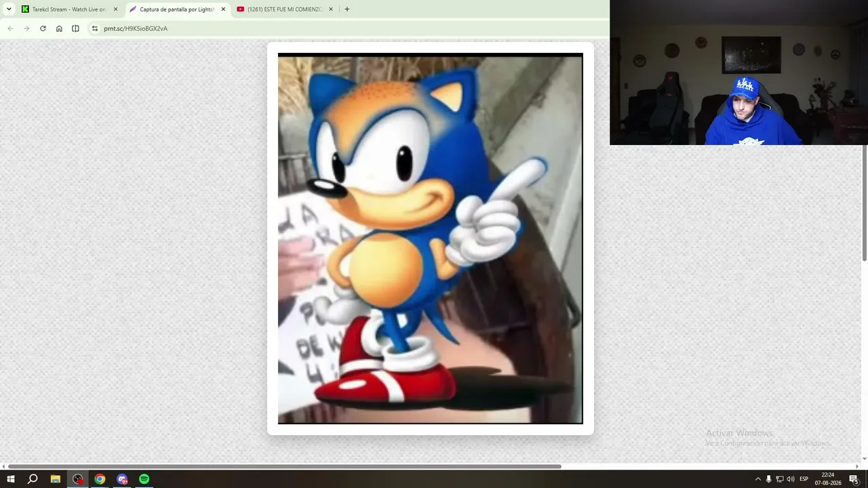Viewport: 868px width, 488px height.
Task: Show hidden system tray icons
Action: pyautogui.click(x=758, y=479)
